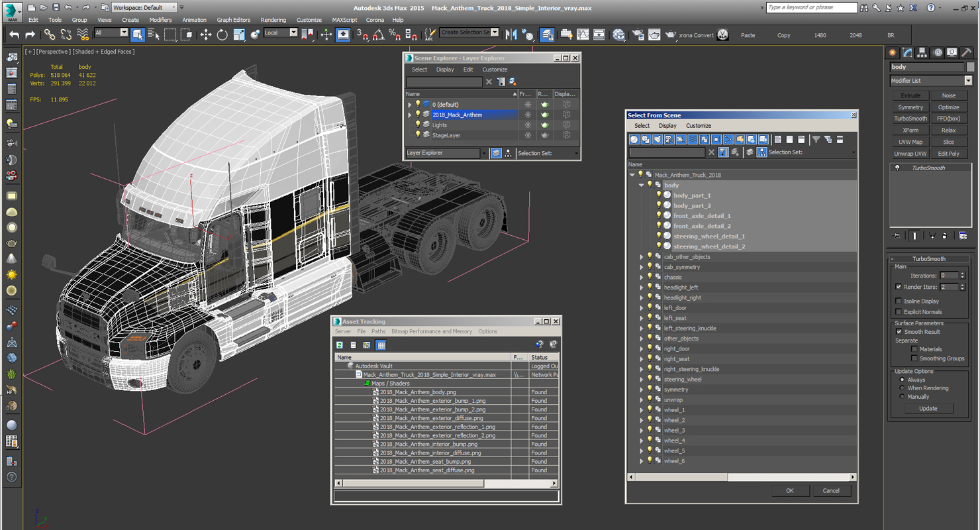Viewport: 980px width, 530px height.
Task: Activate the Select and Link tool
Action: coord(50,35)
